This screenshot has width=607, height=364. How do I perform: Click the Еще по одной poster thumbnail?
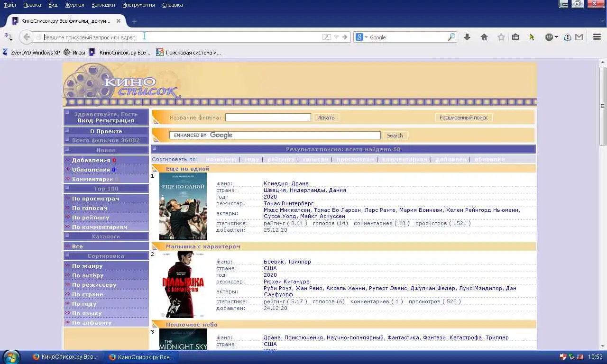[183, 206]
